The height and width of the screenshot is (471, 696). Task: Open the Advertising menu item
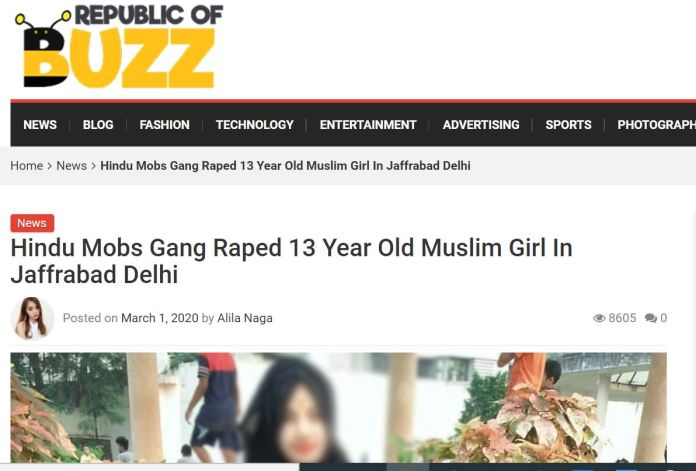click(481, 125)
